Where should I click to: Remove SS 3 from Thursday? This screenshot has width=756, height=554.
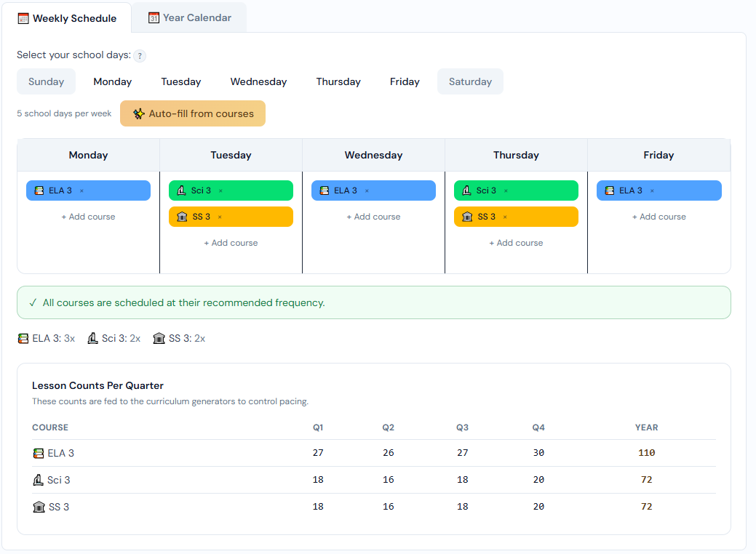505,217
